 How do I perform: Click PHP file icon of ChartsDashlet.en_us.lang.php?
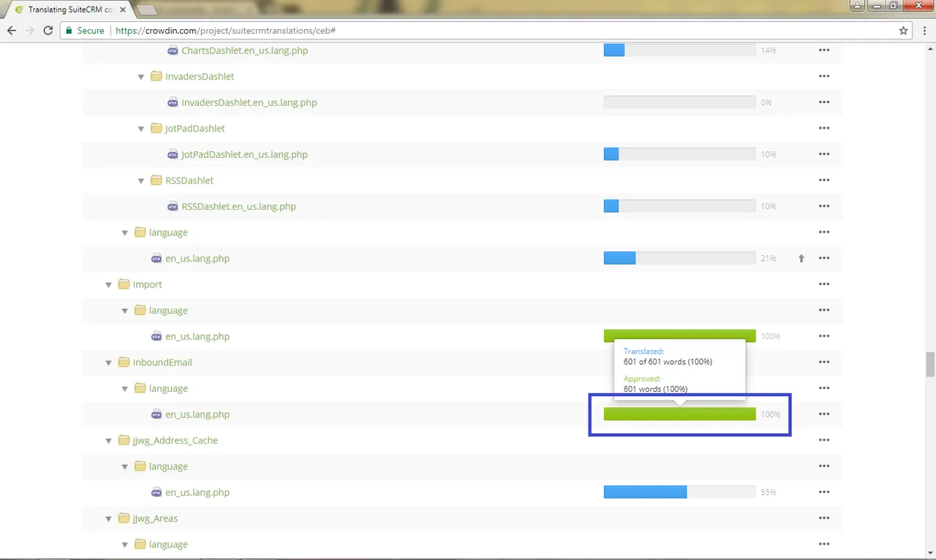tap(173, 50)
